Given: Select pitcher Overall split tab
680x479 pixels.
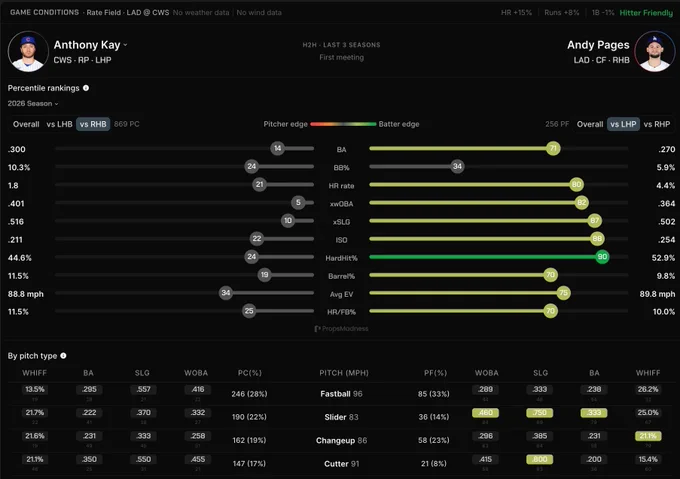Looking at the screenshot, I should tap(26, 124).
